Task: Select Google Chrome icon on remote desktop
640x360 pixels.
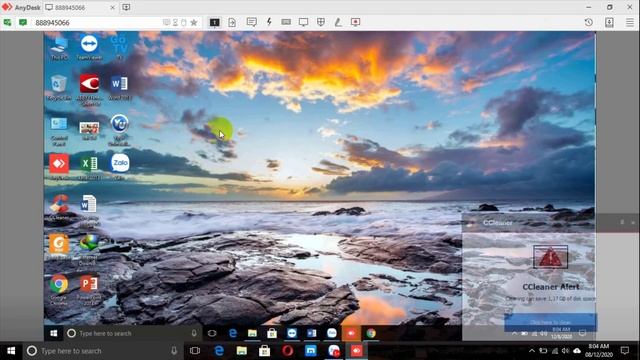Action: pos(59,289)
